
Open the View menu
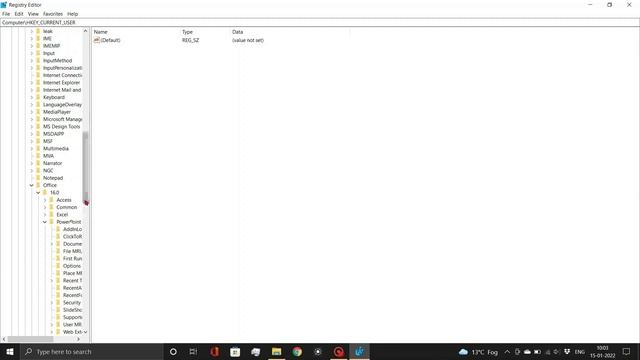point(33,14)
